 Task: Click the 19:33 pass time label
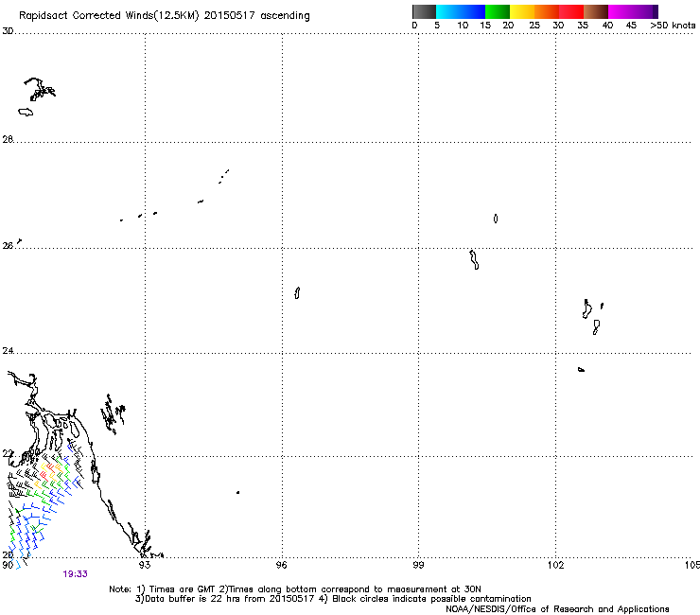(x=75, y=574)
